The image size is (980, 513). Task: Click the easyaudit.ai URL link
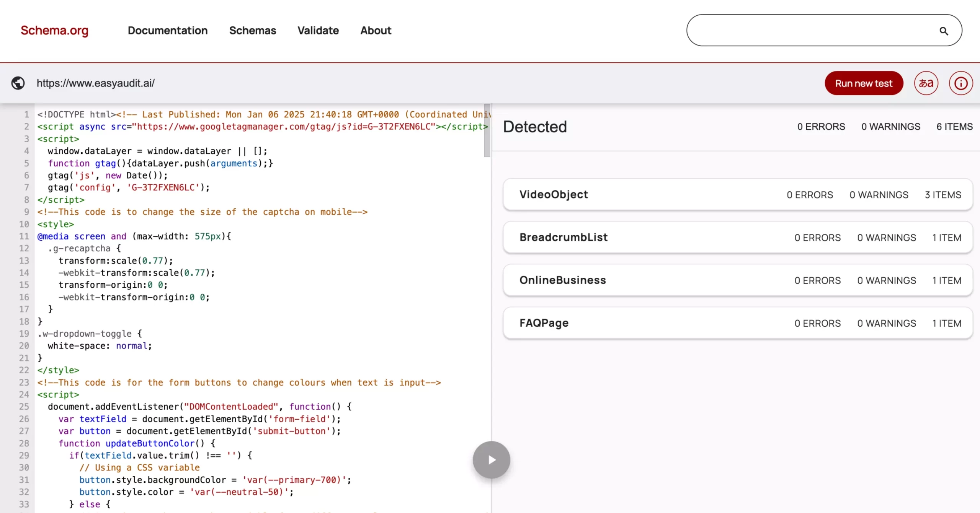[x=96, y=83]
